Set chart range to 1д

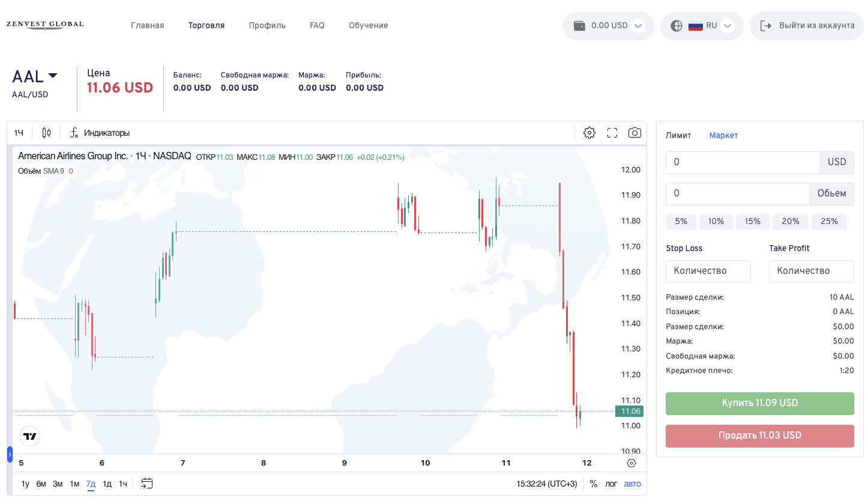click(107, 484)
